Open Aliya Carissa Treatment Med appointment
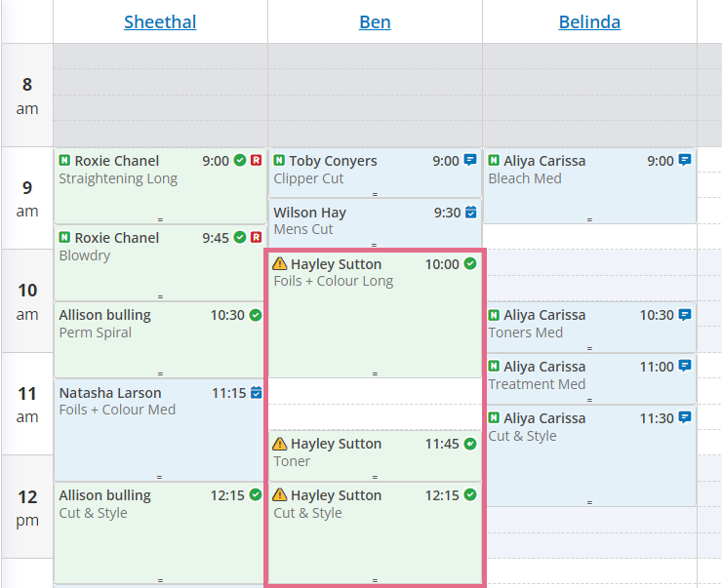 pyautogui.click(x=589, y=378)
